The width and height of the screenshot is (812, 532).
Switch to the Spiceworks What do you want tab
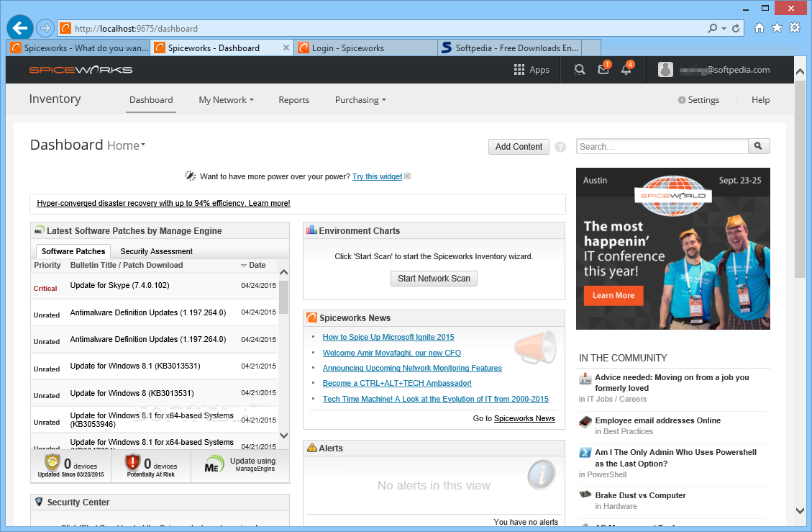78,48
